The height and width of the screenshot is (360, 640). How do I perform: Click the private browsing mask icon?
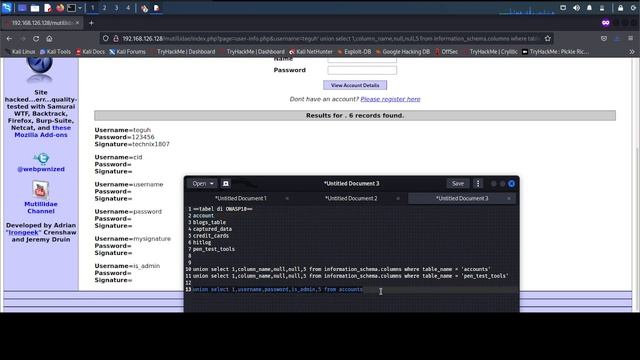606,23
